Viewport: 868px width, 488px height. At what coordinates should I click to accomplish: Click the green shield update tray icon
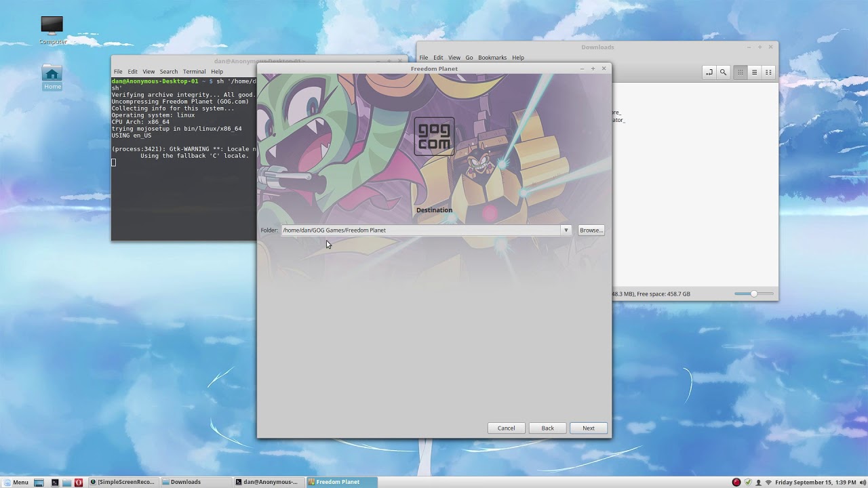pos(748,483)
